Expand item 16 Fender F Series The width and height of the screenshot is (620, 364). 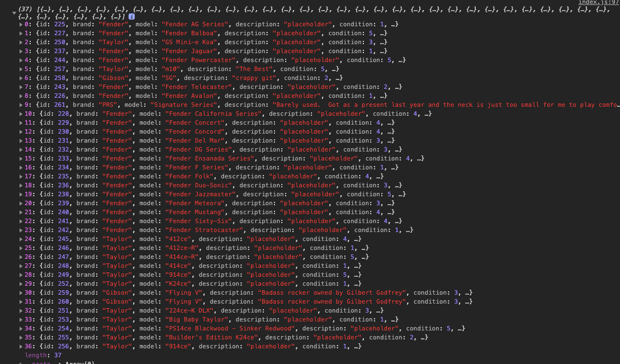(21, 168)
